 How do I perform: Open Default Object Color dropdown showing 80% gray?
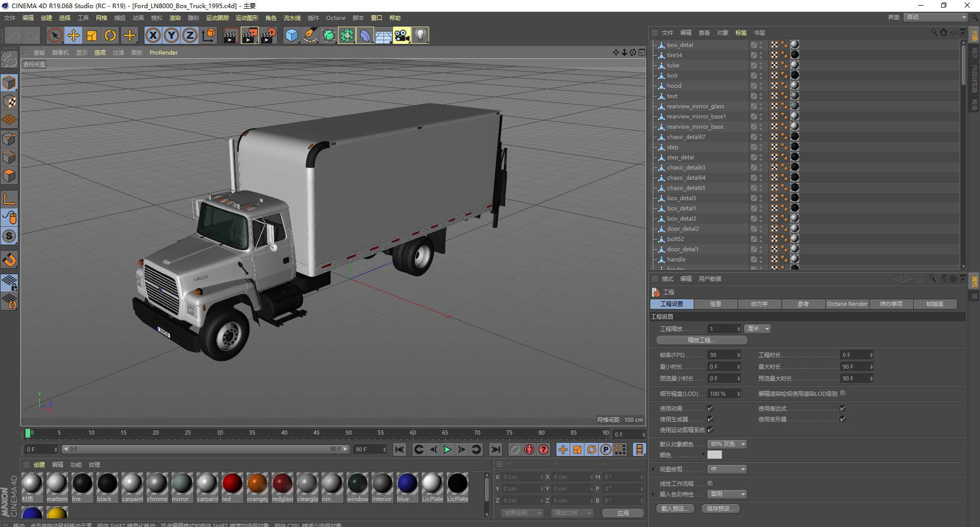(x=727, y=444)
